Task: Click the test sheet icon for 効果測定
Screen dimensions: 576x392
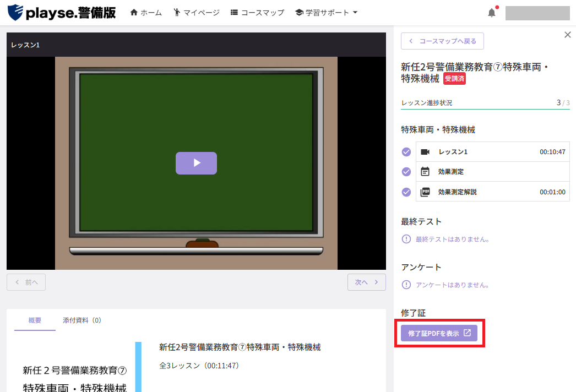Action: click(x=425, y=172)
